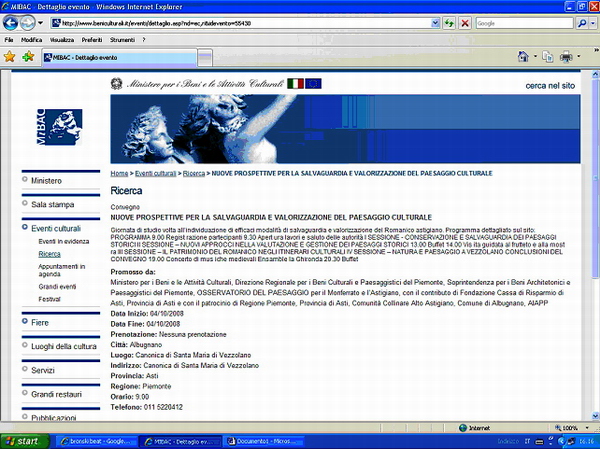
Task: Open the 'Luoghi della cultura' sidebar section
Action: click(x=64, y=346)
